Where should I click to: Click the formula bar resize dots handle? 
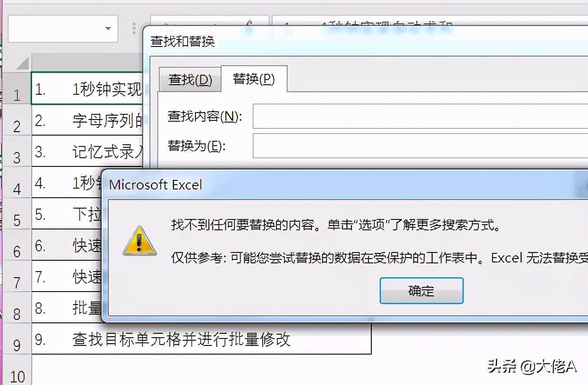pyautogui.click(x=134, y=28)
